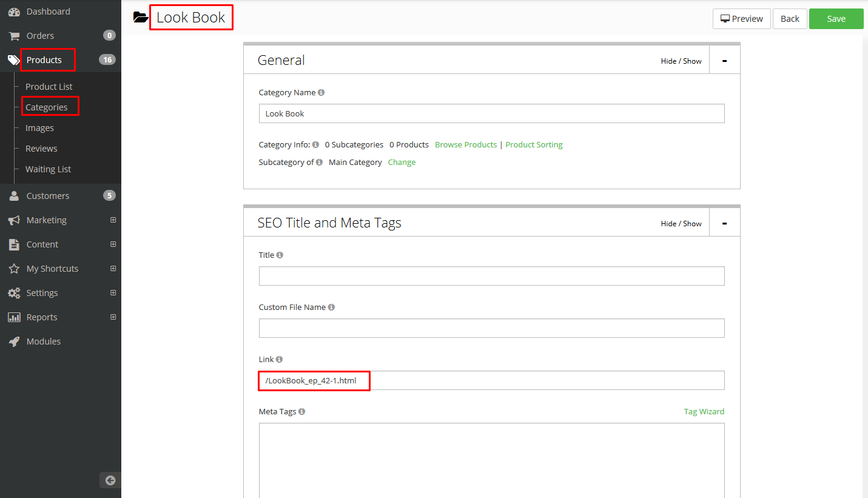Click the Dashboard gauge icon in sidebar
The width and height of the screenshot is (868, 498).
pyautogui.click(x=14, y=12)
